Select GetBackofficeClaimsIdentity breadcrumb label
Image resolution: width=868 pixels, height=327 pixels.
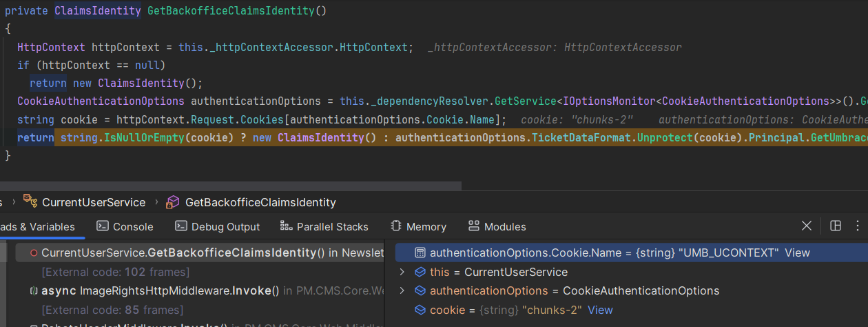click(x=260, y=202)
